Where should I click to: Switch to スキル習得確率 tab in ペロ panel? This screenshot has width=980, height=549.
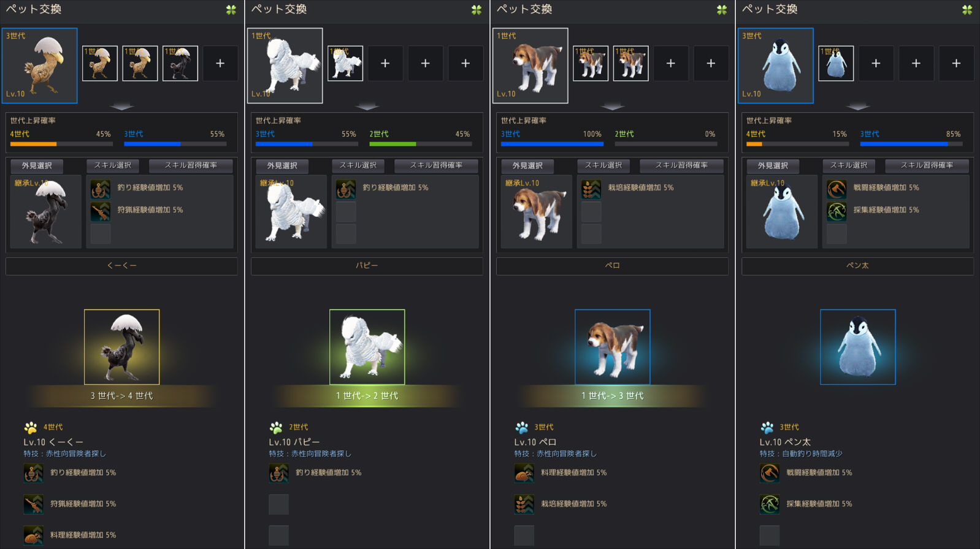pyautogui.click(x=681, y=165)
